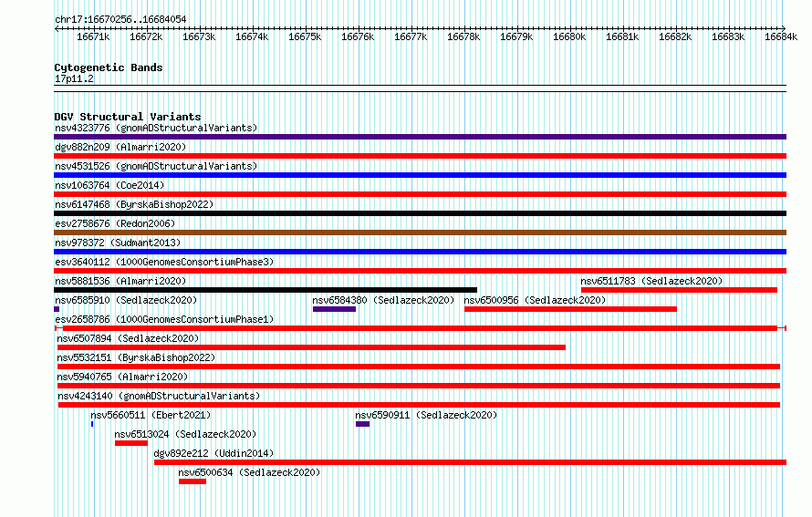Click the nsv4323776 gnomAD variant label

click(x=156, y=128)
